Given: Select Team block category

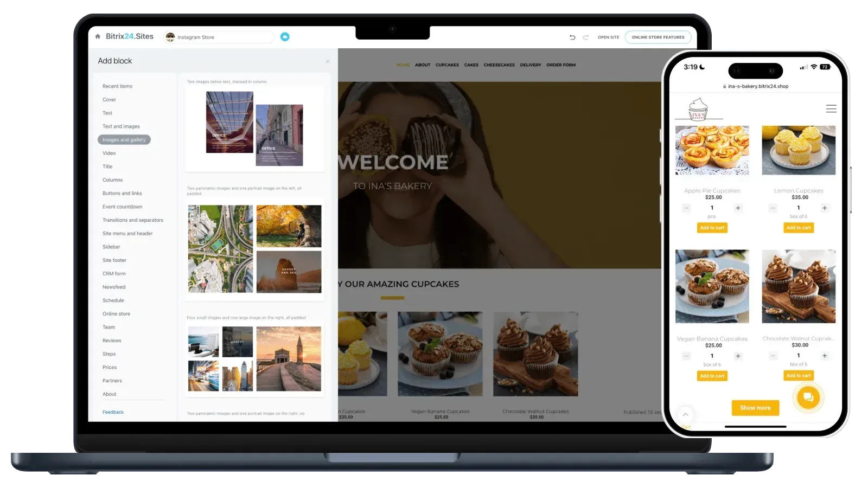Looking at the screenshot, I should point(108,328).
